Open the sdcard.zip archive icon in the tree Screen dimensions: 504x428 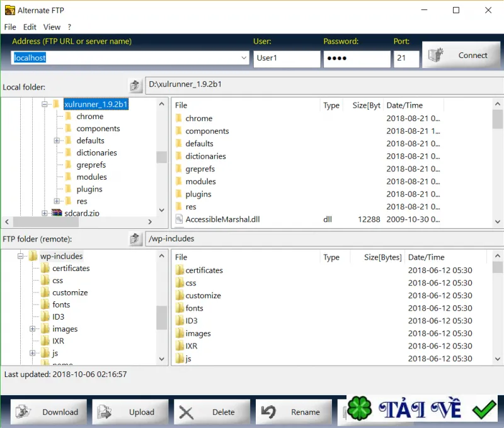point(57,212)
